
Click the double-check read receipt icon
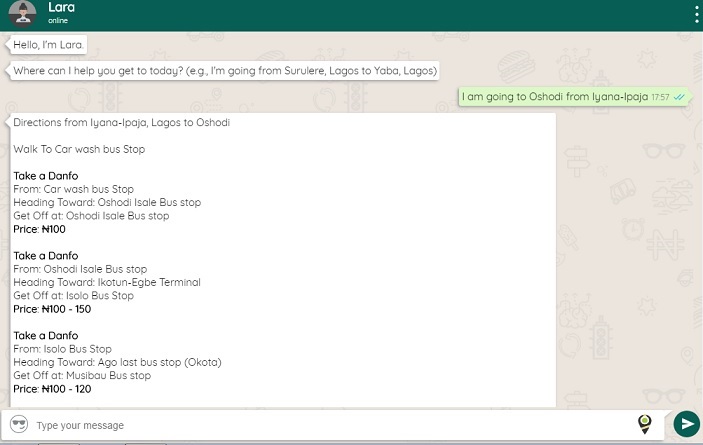coord(679,97)
